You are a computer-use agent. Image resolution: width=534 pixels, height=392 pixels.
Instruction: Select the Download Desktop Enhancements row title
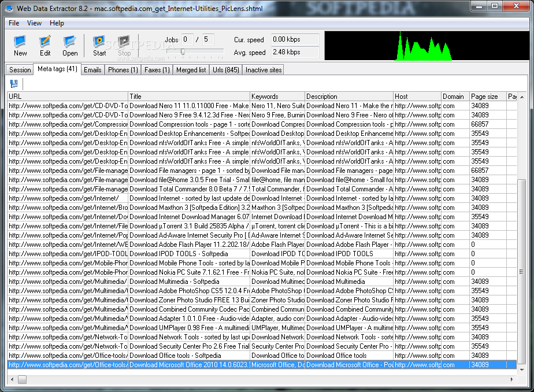(x=189, y=133)
